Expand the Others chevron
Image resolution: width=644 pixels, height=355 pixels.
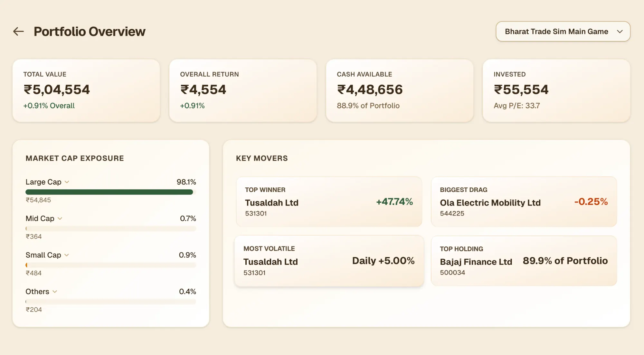(55, 292)
